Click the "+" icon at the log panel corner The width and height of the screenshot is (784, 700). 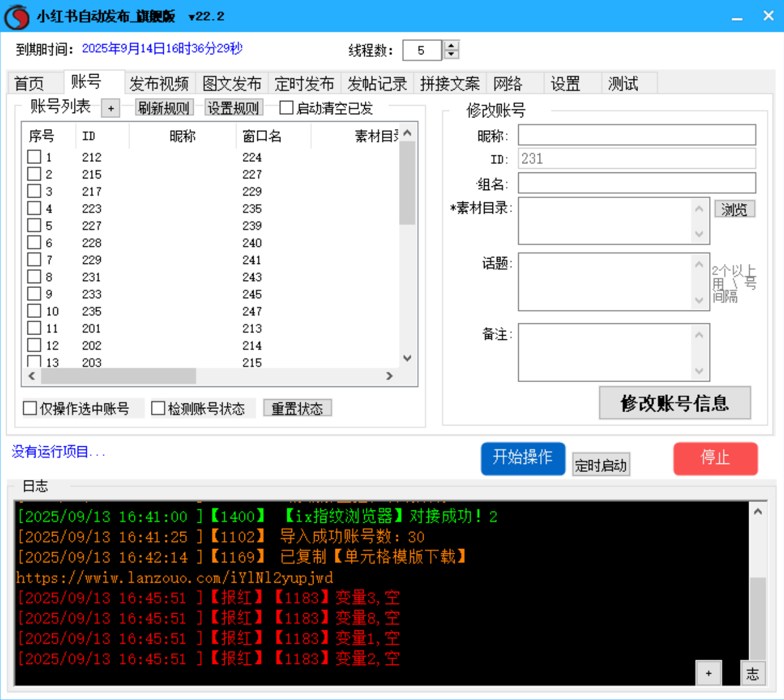[x=709, y=672]
